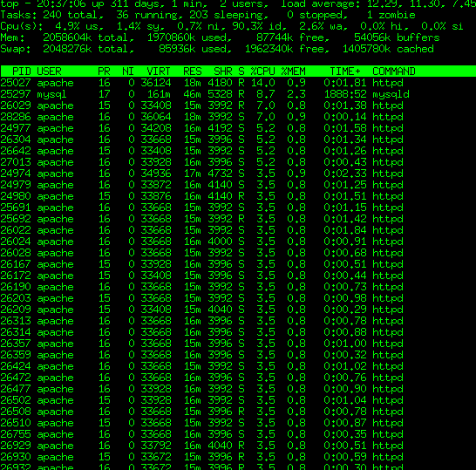This screenshot has height=470, width=476.
Task: Click the "2058604k total" memory value
Action: tap(85, 37)
